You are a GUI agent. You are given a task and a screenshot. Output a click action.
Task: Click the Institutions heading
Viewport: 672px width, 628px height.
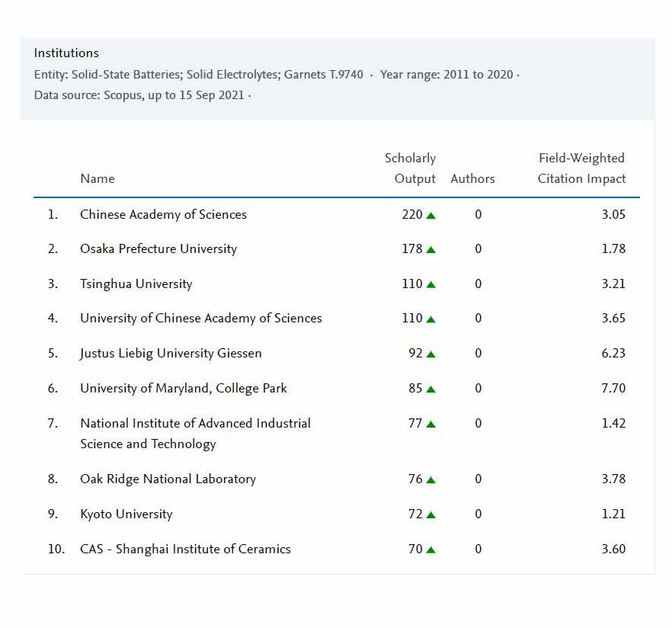(66, 53)
